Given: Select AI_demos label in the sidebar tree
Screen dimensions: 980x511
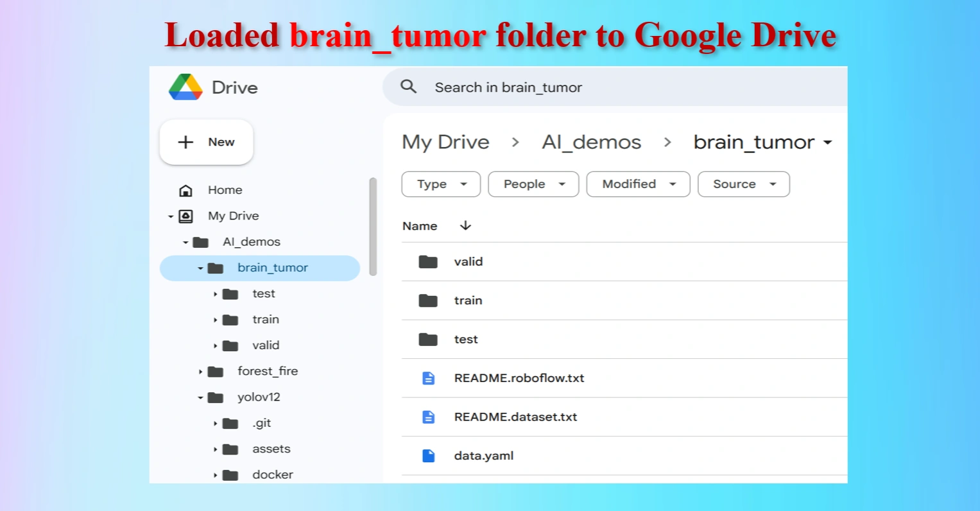Looking at the screenshot, I should click(x=252, y=242).
